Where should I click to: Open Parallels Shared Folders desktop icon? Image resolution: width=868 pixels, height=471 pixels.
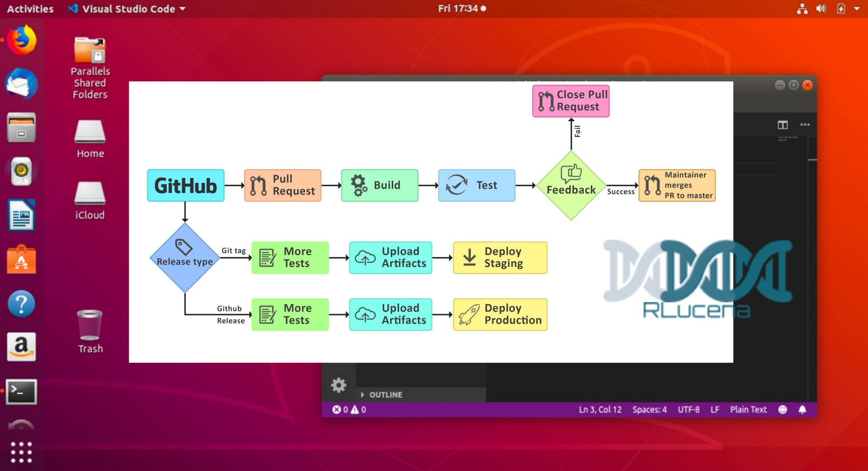click(90, 68)
